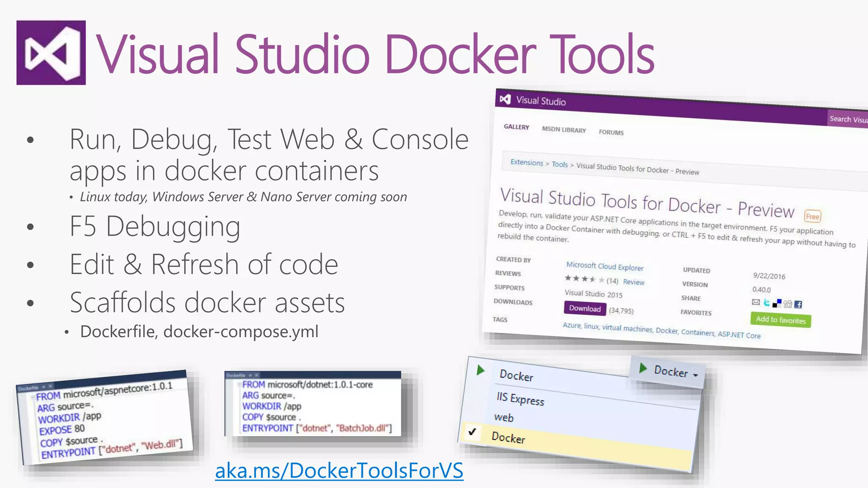
Task: Click the green Add to favorites button
Action: (781, 320)
